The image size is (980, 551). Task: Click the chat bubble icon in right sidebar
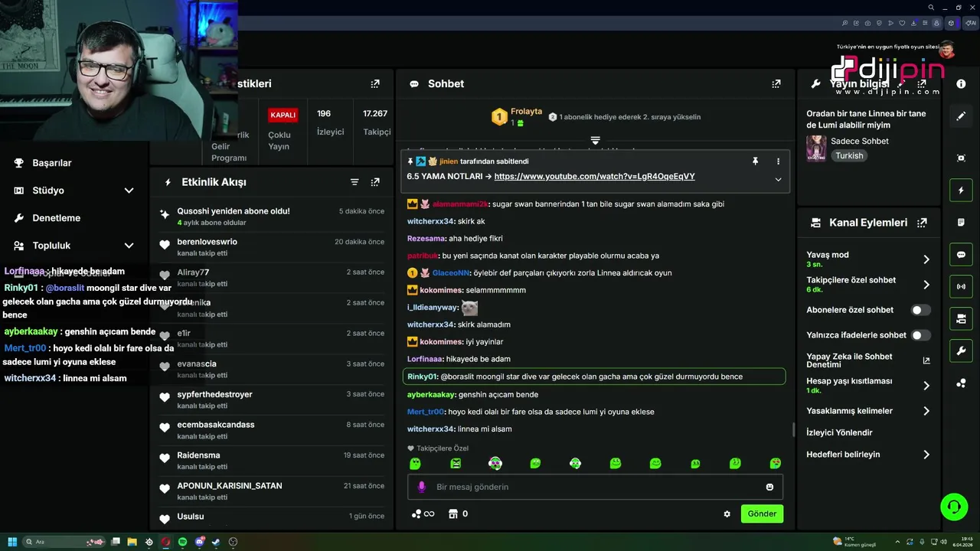pos(961,255)
